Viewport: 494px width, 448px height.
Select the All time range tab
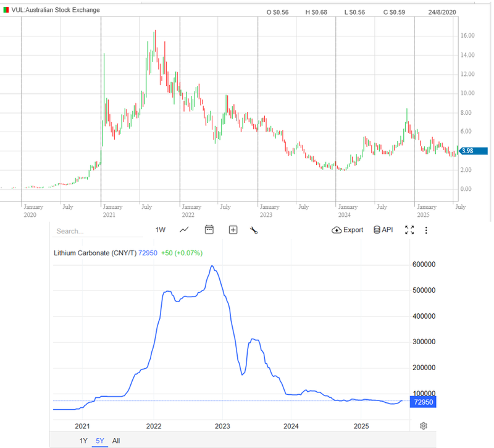click(x=116, y=441)
